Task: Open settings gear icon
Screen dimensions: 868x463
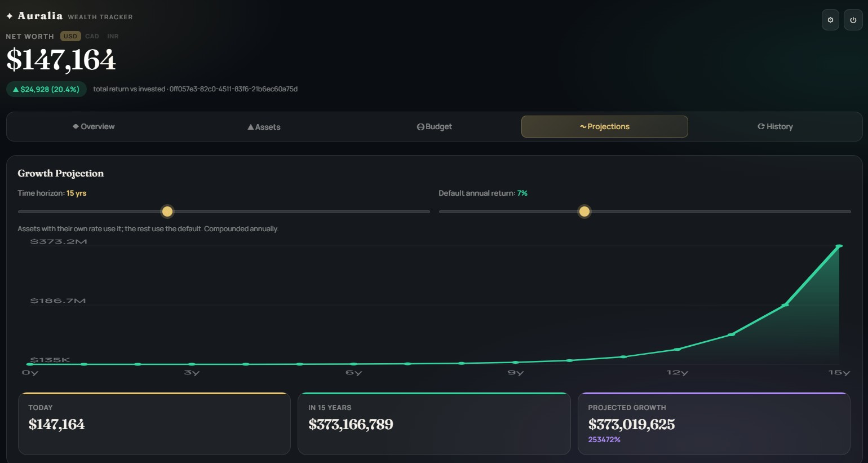Action: 830,20
